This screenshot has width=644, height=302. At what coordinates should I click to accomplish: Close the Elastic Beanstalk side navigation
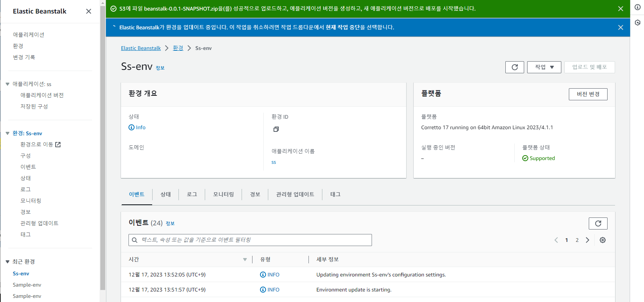[x=89, y=11]
